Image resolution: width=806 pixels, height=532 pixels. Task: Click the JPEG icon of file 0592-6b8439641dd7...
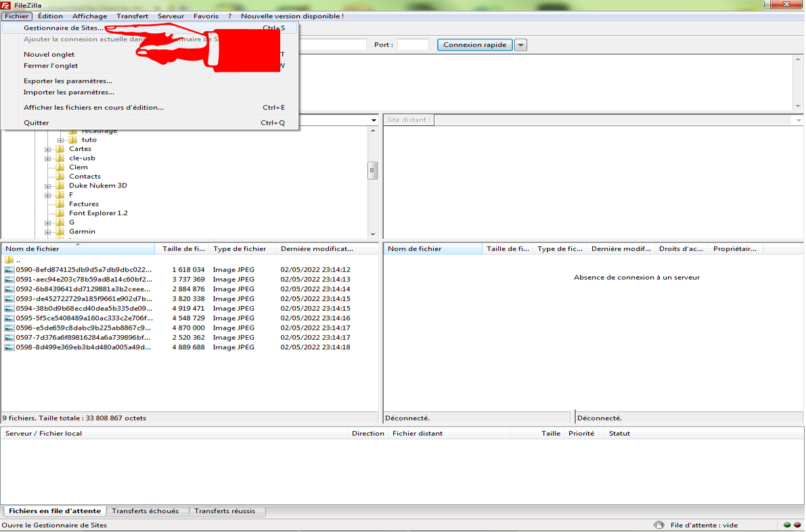coord(9,289)
